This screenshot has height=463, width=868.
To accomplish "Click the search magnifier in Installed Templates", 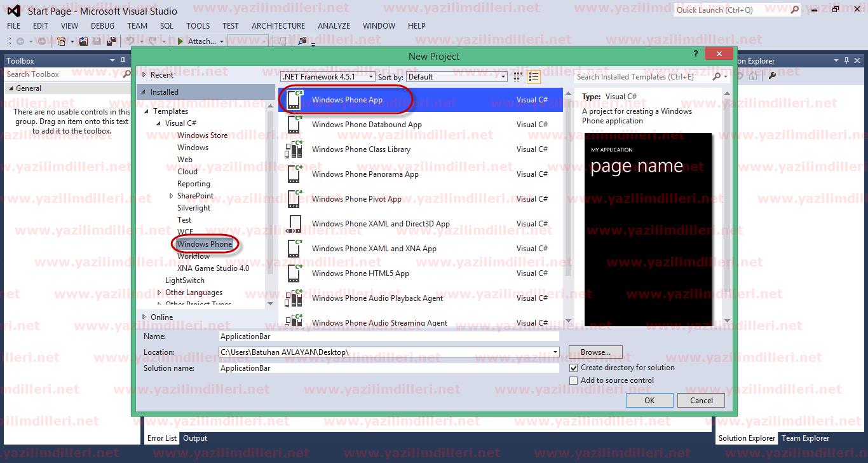I will [717, 77].
